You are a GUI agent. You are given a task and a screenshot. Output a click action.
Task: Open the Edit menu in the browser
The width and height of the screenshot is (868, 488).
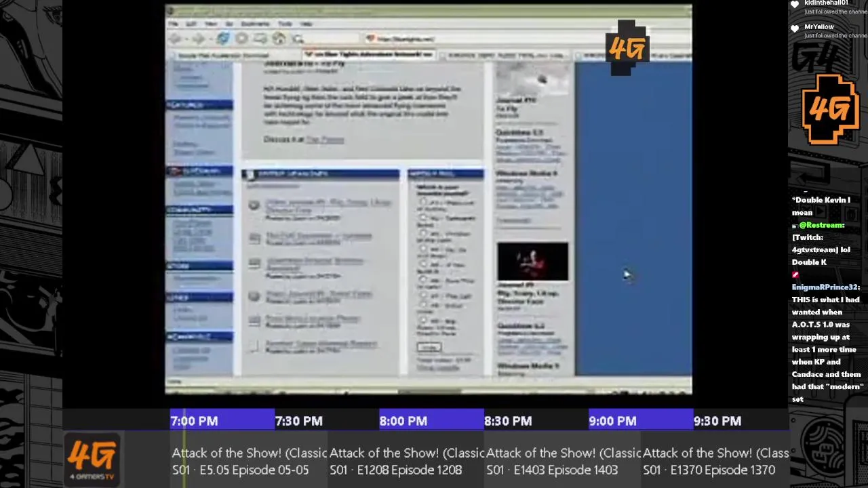[x=191, y=24]
